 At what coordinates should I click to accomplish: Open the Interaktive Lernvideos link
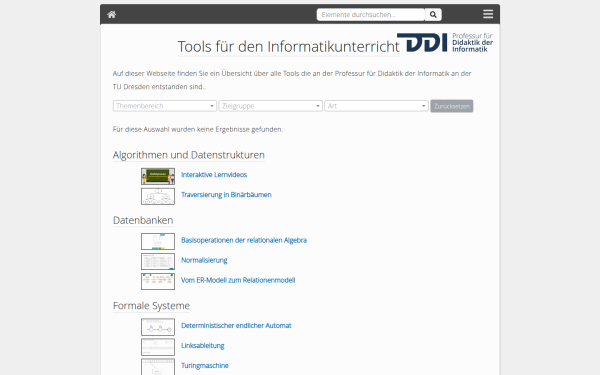pos(214,175)
